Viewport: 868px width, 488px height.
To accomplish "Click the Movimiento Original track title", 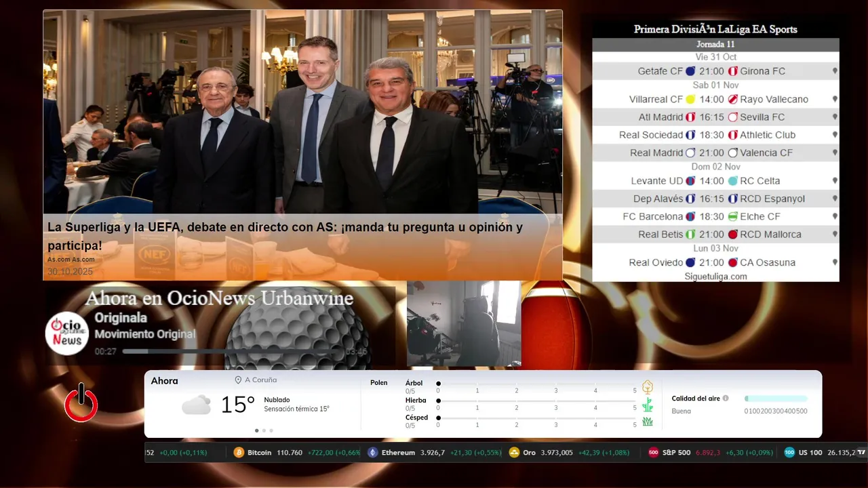I will click(145, 334).
